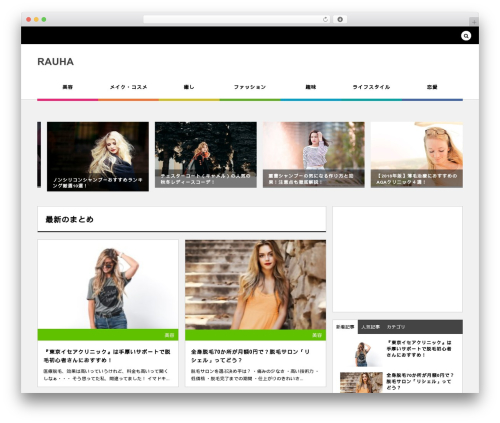The image size is (500, 423).
Task: Open the ノンシリコンシャンプー ranking slide
Action: (98, 156)
